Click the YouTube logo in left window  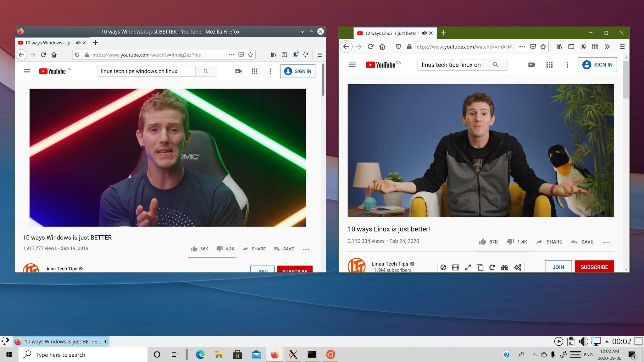point(53,71)
